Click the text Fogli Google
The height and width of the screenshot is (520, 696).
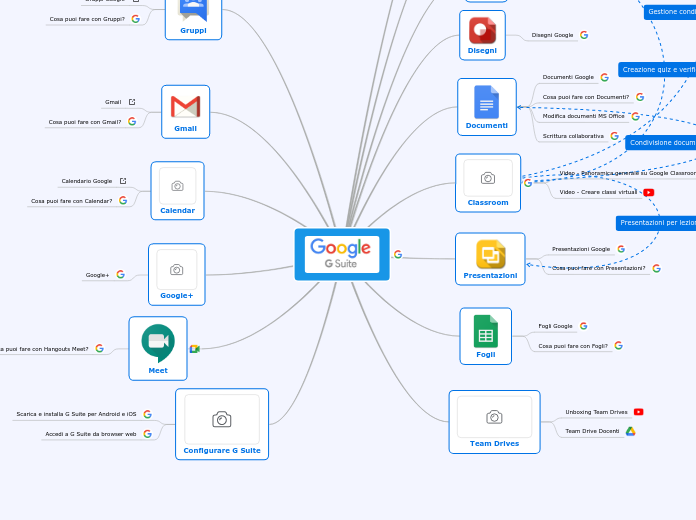[x=555, y=326]
